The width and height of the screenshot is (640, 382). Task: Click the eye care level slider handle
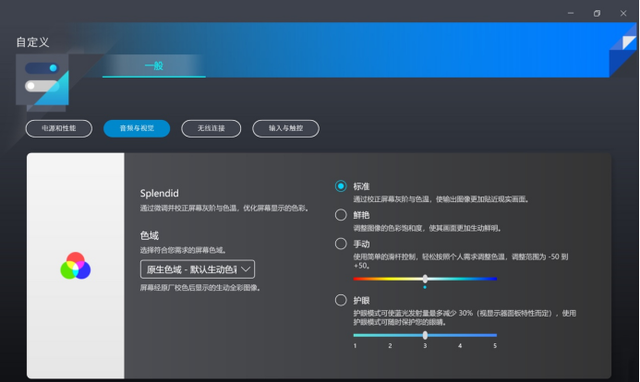click(x=425, y=335)
